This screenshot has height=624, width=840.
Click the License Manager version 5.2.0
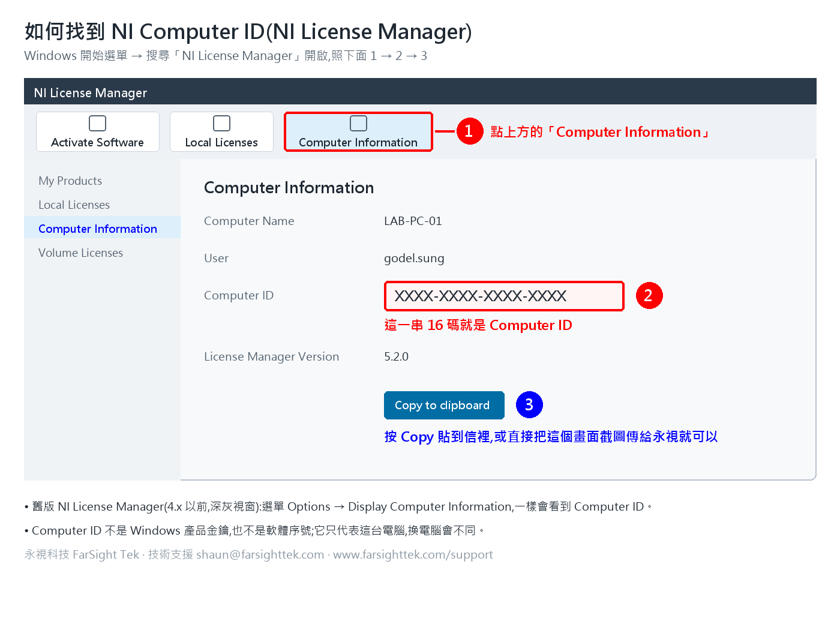pyautogui.click(x=396, y=356)
